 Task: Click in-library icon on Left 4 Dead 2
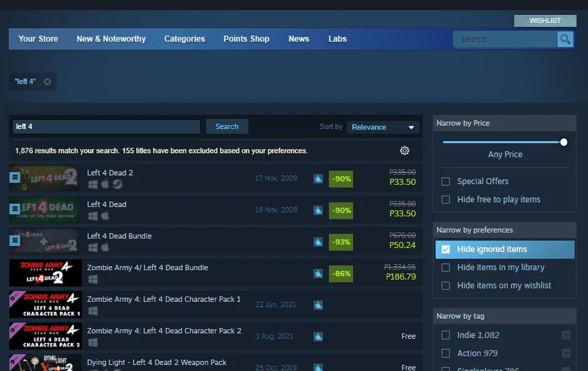click(15, 177)
